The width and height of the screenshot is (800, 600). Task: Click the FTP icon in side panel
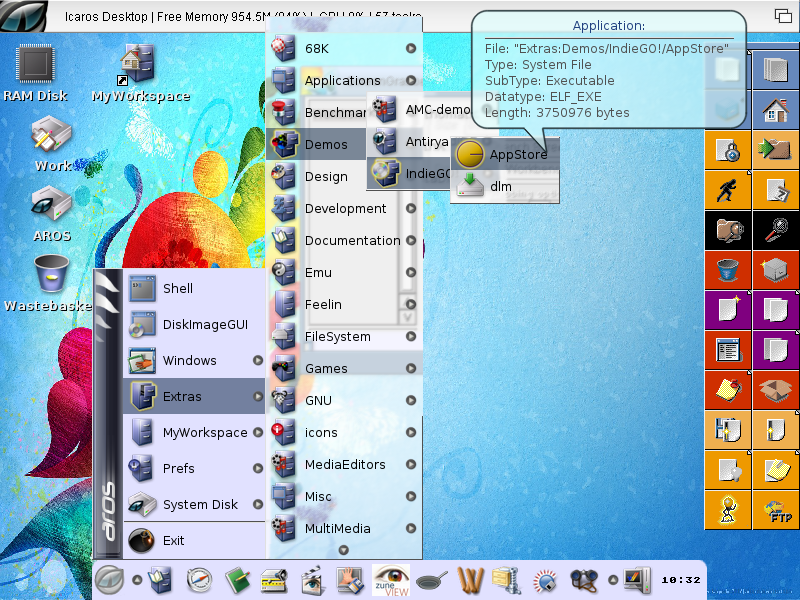[x=776, y=510]
